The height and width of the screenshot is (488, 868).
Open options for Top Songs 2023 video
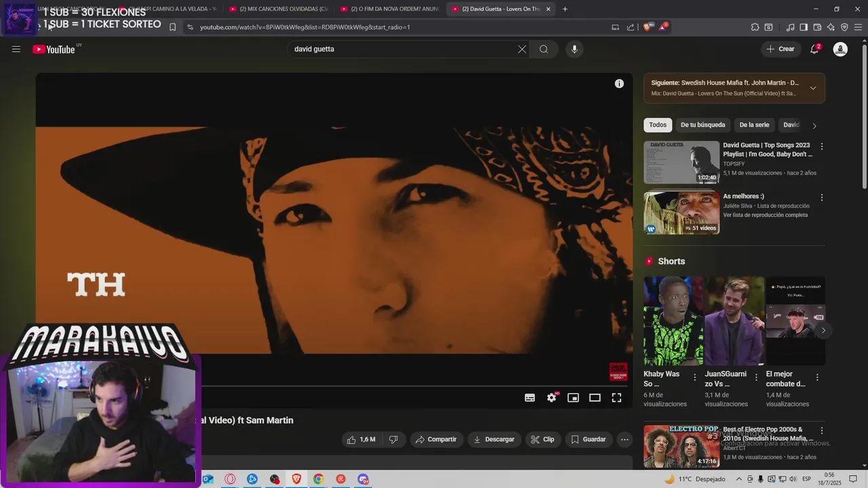pos(822,146)
